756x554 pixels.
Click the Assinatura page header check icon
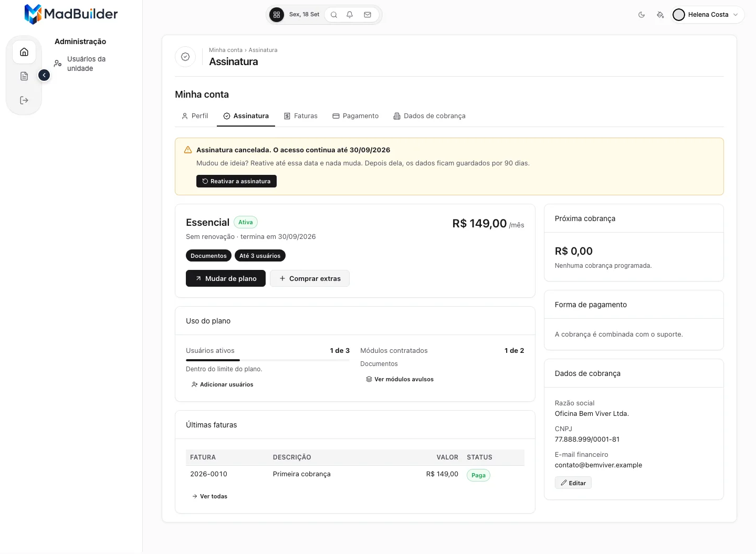[185, 57]
